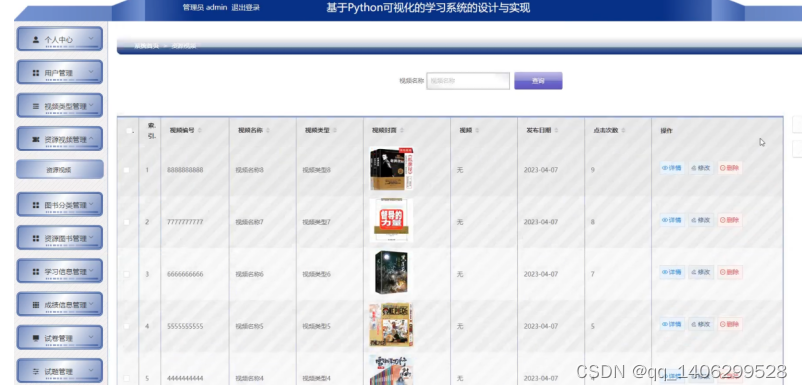
Task: Click the 退出登录 logout link
Action: point(246,8)
